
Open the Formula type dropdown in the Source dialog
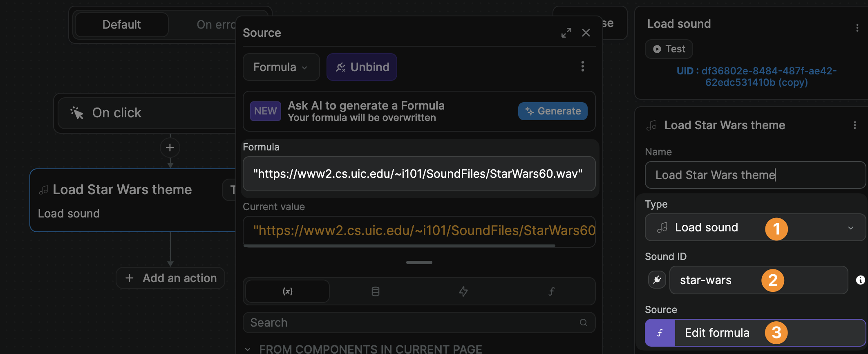(x=281, y=67)
